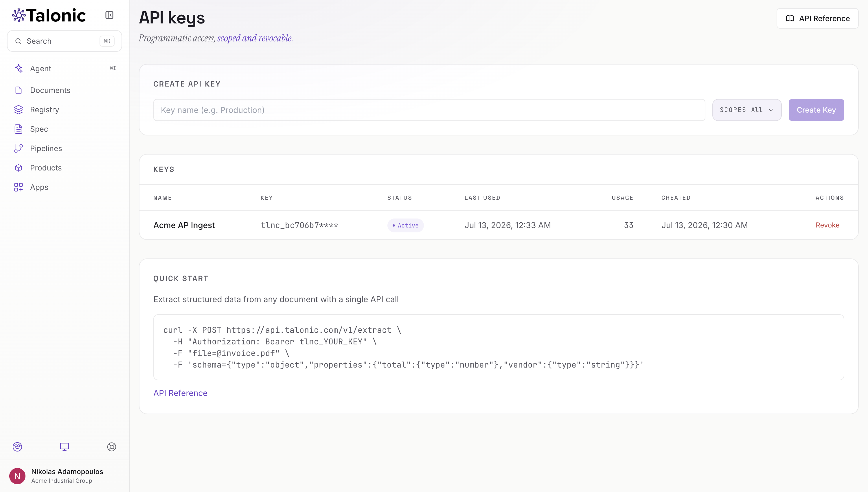Navigate to Pipelines
Image resolution: width=868 pixels, height=492 pixels.
click(65, 148)
